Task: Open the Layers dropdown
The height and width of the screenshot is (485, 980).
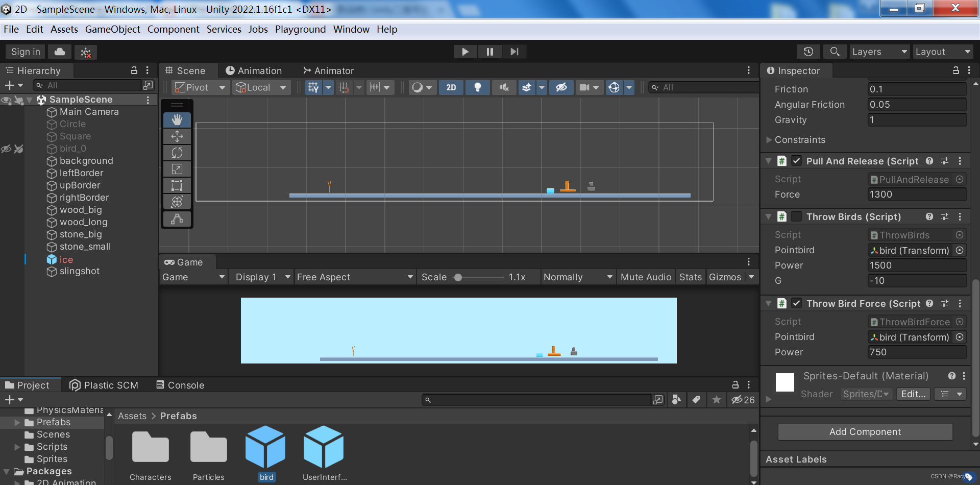Action: pyautogui.click(x=879, y=52)
